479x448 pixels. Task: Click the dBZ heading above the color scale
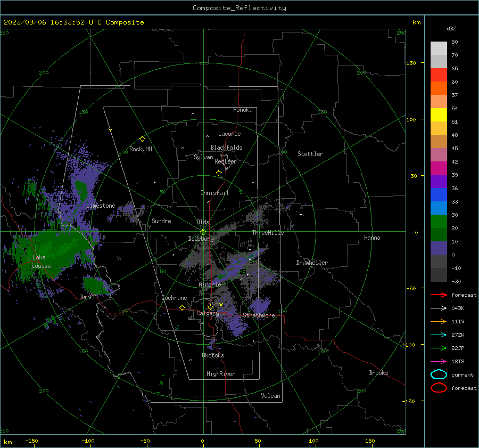click(x=451, y=28)
